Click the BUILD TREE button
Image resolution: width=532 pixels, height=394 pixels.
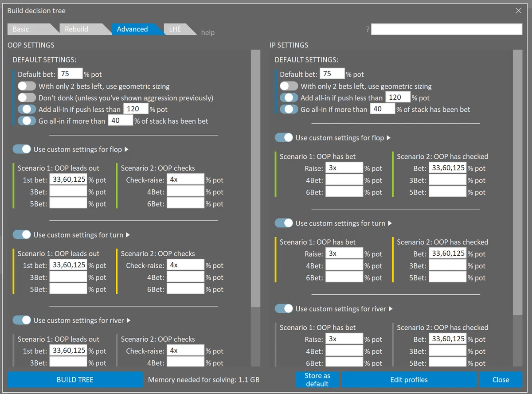pos(75,380)
